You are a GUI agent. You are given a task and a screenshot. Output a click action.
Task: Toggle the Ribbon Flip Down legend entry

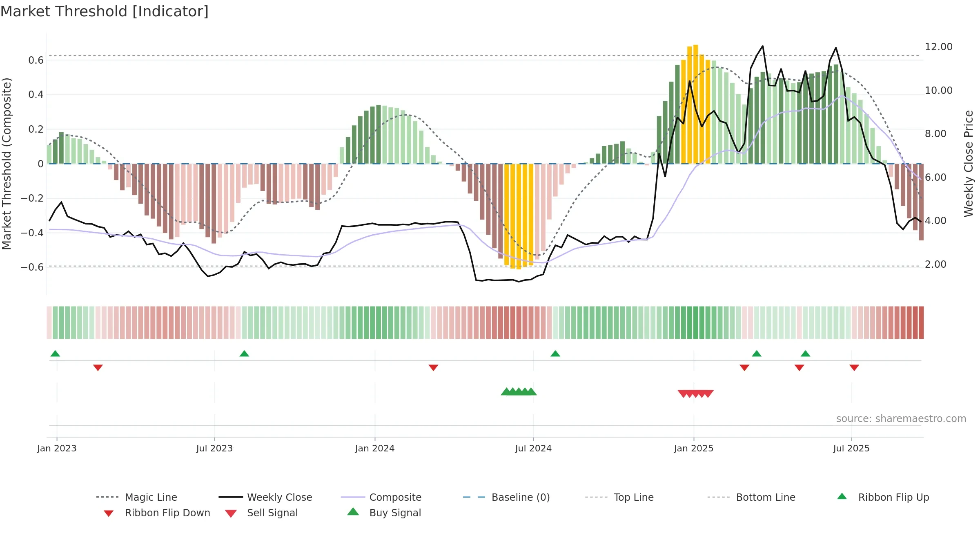(x=156, y=513)
